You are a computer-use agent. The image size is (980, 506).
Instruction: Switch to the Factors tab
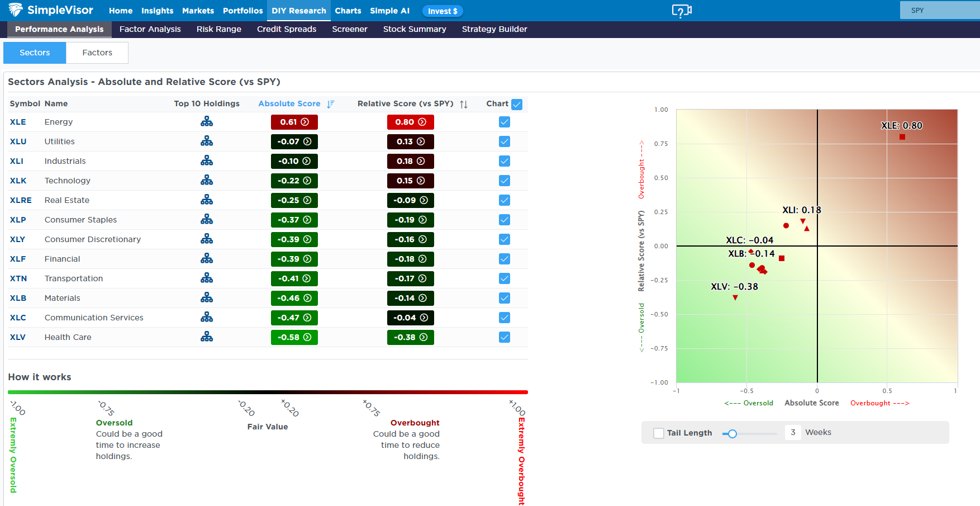[x=97, y=53]
